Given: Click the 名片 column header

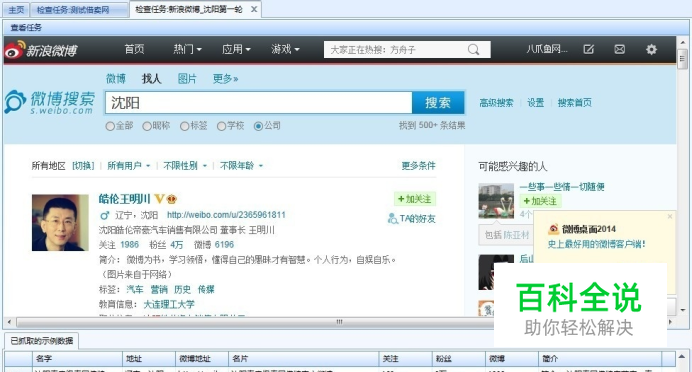Looking at the screenshot, I should tap(303, 359).
